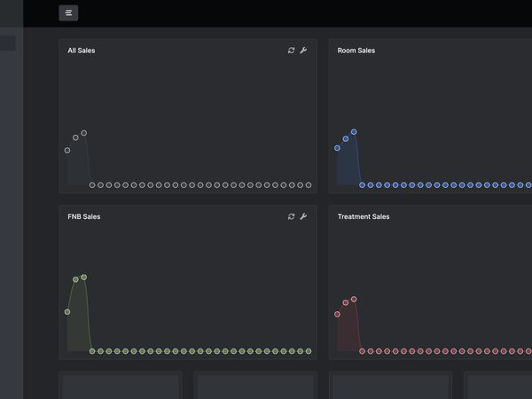Screen dimensions: 532x399
Task: Refresh the All Sales chart
Action: pyautogui.click(x=291, y=51)
